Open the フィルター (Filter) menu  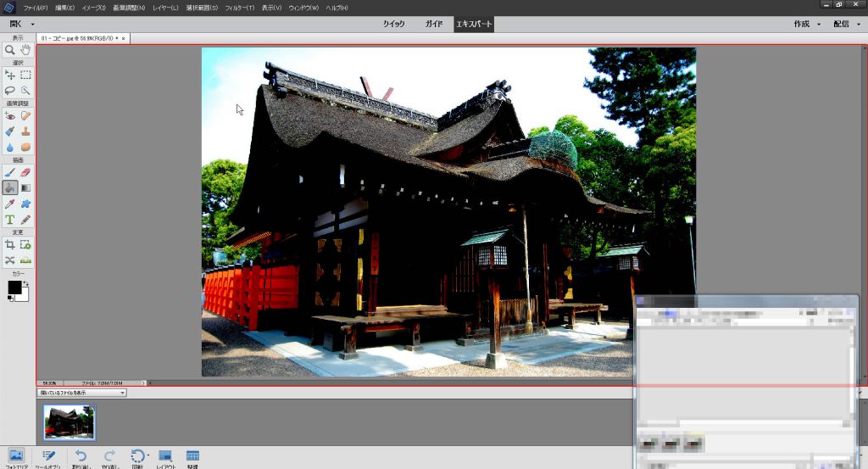(x=238, y=8)
